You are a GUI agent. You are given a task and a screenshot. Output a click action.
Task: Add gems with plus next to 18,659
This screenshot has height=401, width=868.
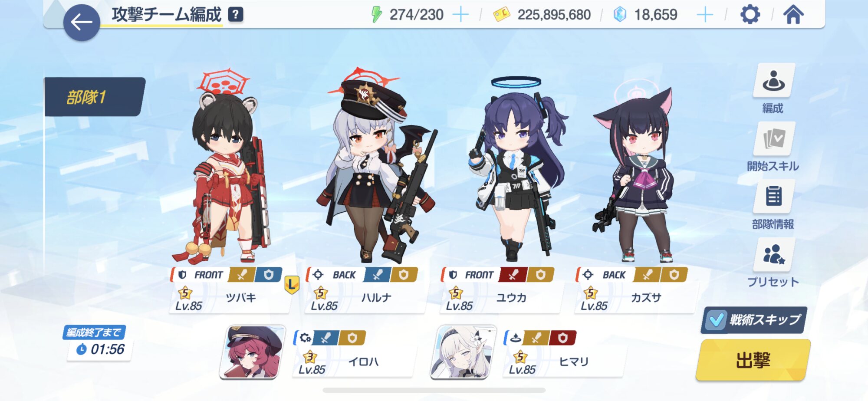coord(705,15)
